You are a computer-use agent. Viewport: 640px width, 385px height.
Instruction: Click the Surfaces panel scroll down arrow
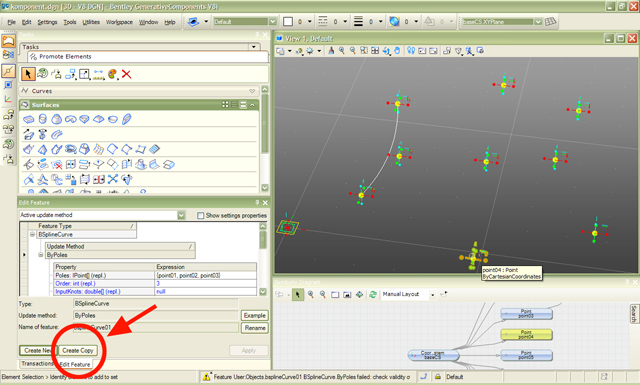coord(264,187)
